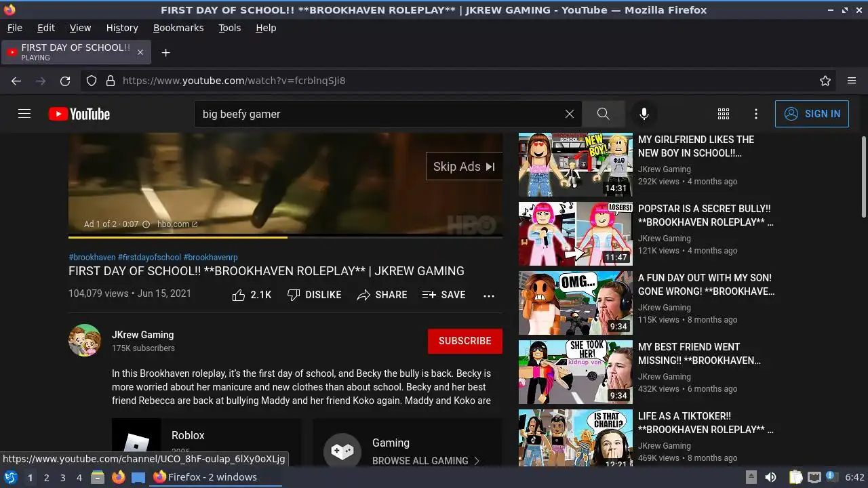Switch to workspace 2

[x=46, y=478]
